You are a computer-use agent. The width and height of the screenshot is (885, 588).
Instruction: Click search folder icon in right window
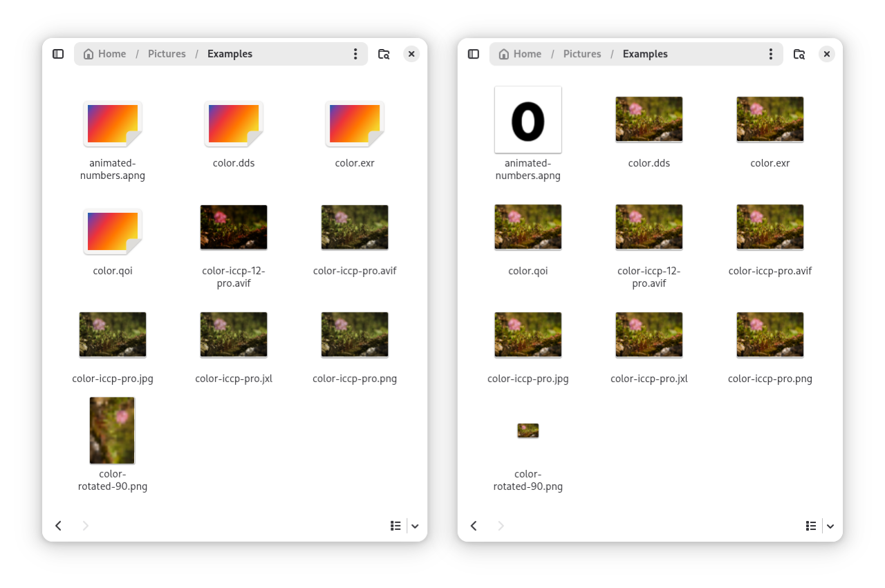pos(799,54)
